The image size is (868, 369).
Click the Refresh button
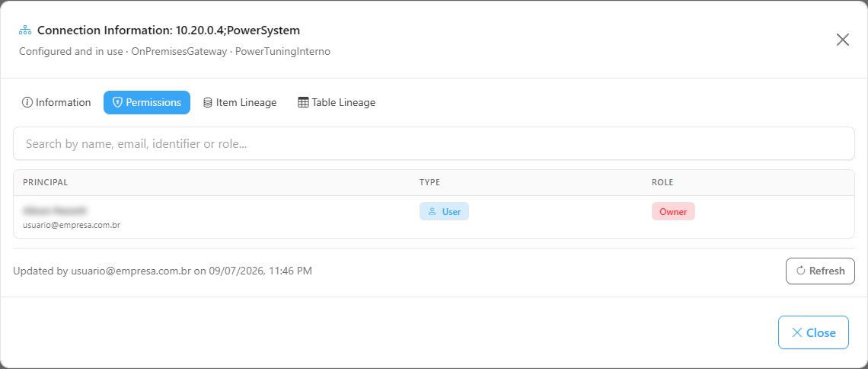(x=820, y=271)
